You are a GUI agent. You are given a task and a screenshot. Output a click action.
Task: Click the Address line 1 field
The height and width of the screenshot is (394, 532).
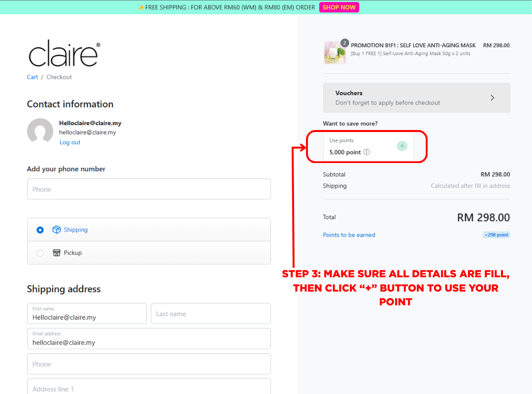[x=149, y=388]
